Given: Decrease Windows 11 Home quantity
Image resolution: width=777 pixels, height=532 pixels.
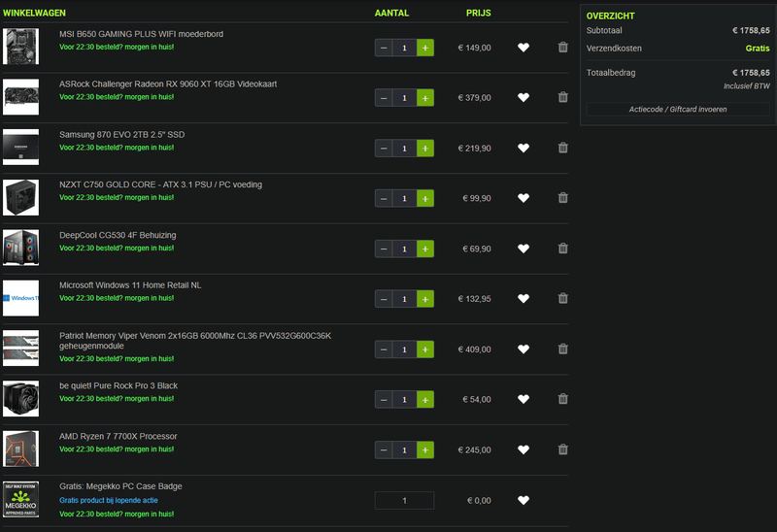Looking at the screenshot, I should [384, 299].
